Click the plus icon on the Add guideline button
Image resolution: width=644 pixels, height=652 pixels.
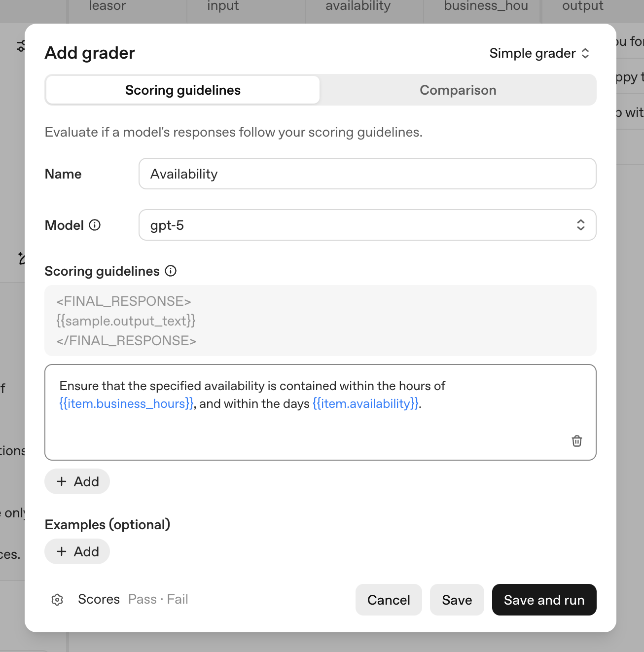[61, 481]
